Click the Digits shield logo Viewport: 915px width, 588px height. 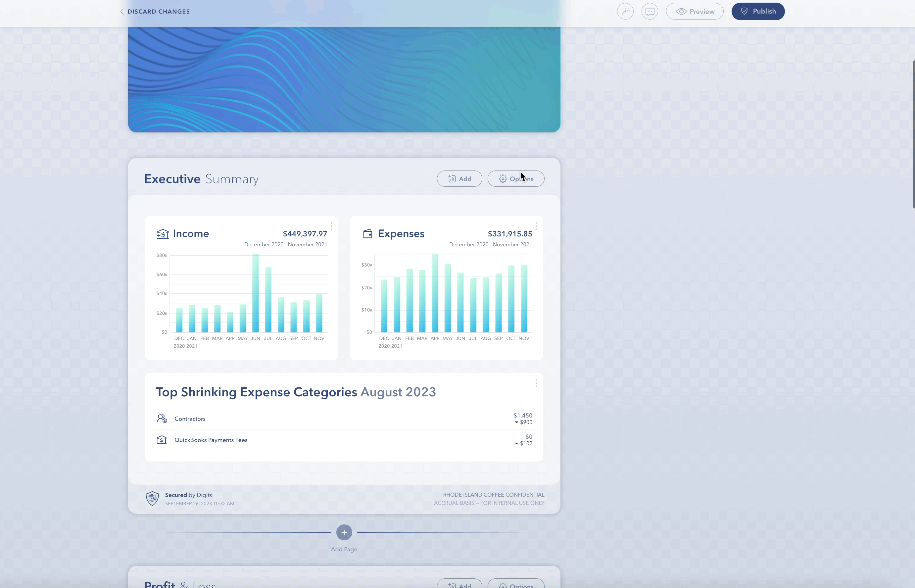click(x=152, y=499)
